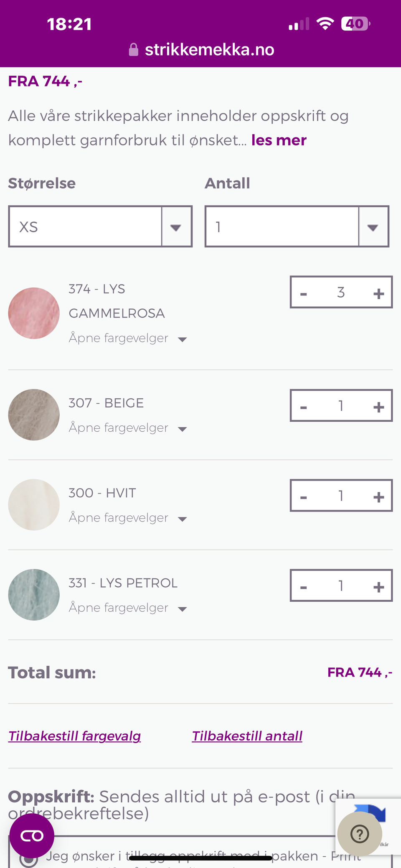The height and width of the screenshot is (868, 401).
Task: Open the Størrelse dropdown showing XS
Action: (100, 227)
